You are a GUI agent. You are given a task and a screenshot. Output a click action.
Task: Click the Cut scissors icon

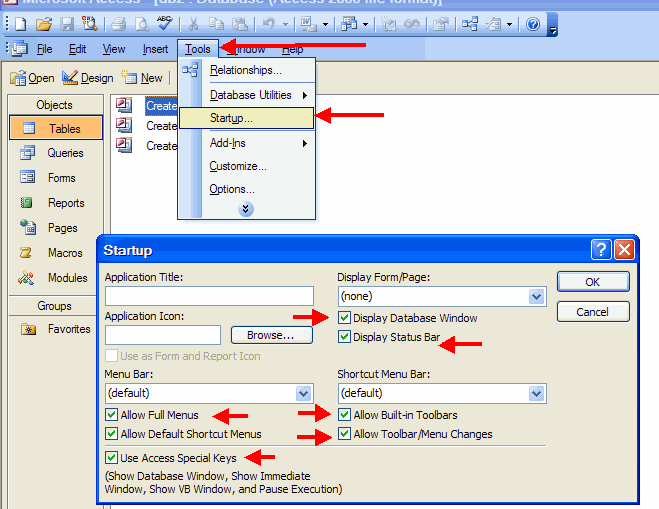coord(194,24)
